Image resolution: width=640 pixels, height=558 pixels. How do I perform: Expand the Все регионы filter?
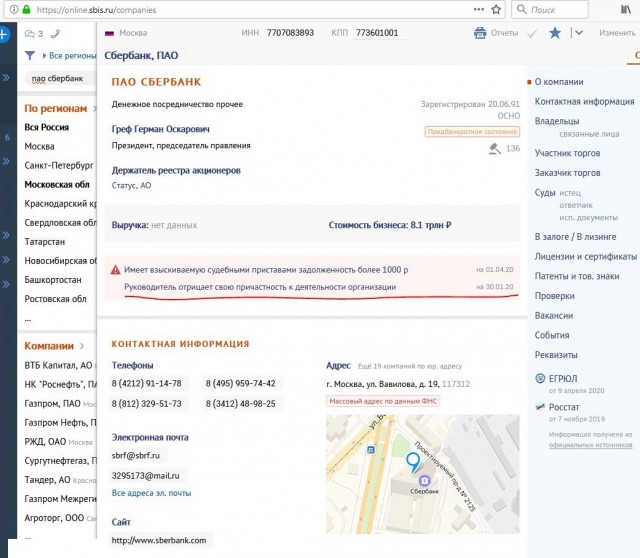tap(69, 56)
